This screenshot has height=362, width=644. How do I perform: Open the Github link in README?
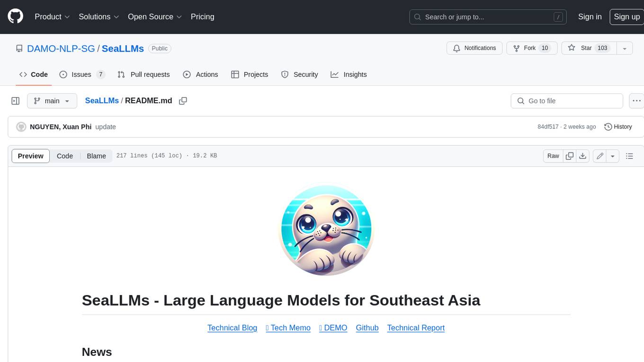tap(367, 328)
